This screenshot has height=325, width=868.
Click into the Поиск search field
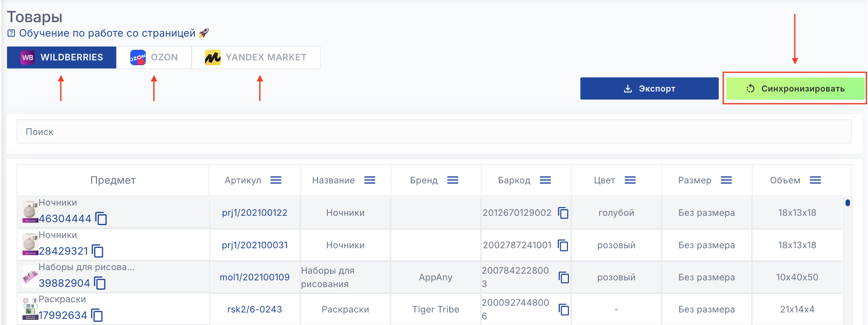pyautogui.click(x=434, y=132)
